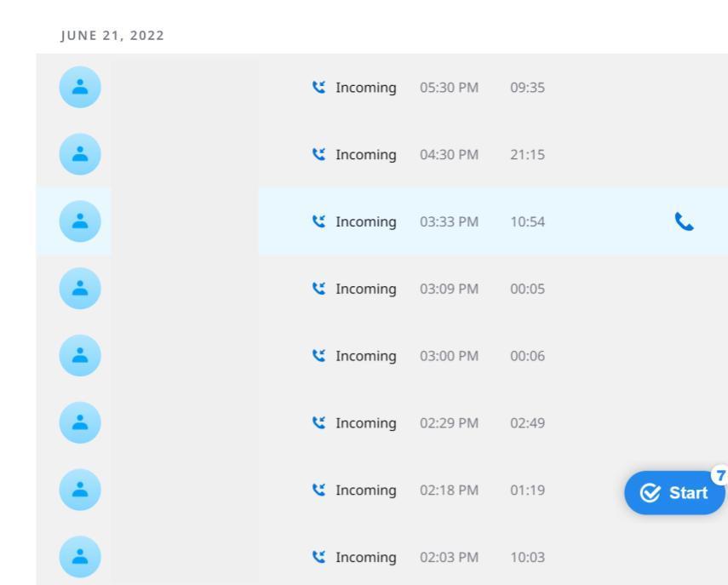Image resolution: width=728 pixels, height=585 pixels.
Task: Click the contact avatar for the 02:18 PM call
Action: [x=79, y=490]
